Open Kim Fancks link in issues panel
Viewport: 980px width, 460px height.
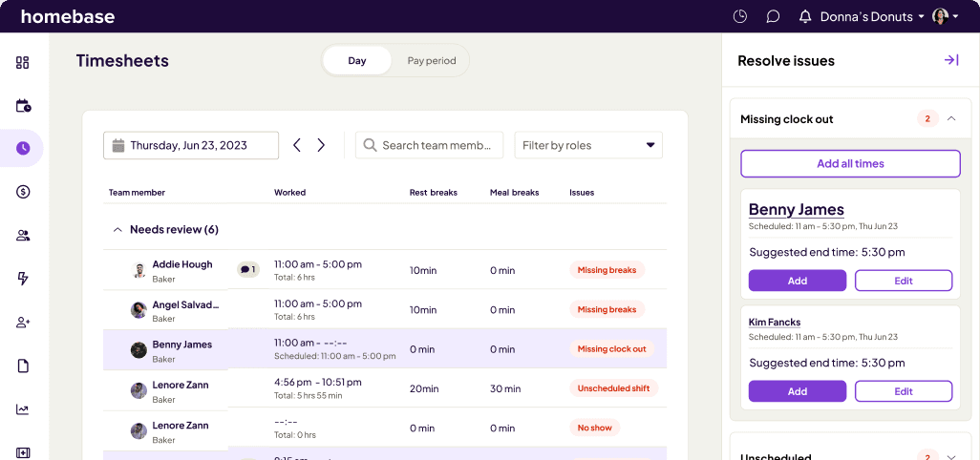pos(775,322)
